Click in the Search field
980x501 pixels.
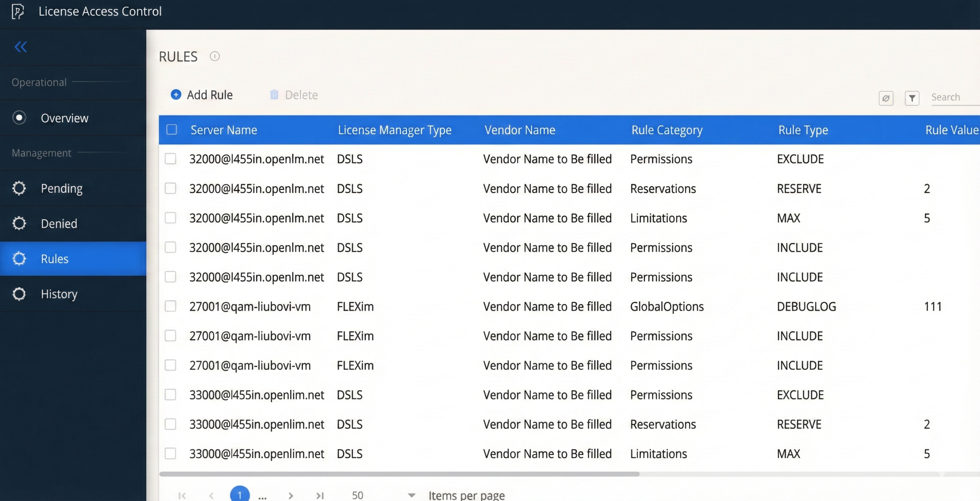[x=955, y=97]
